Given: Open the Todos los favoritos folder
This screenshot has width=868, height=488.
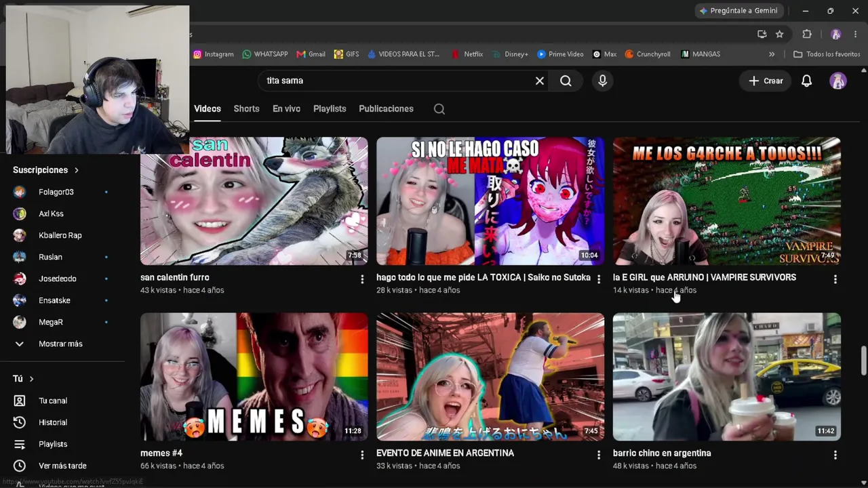Looking at the screenshot, I should pyautogui.click(x=827, y=54).
